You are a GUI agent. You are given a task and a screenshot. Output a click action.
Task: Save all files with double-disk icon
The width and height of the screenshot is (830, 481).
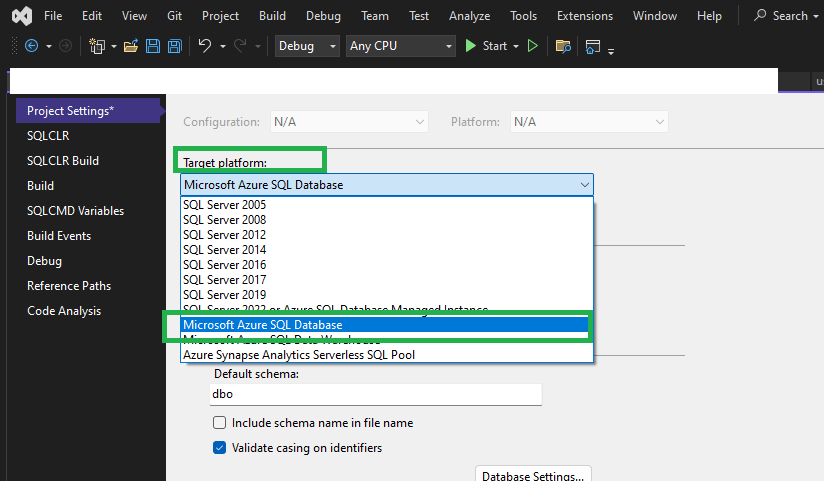175,47
